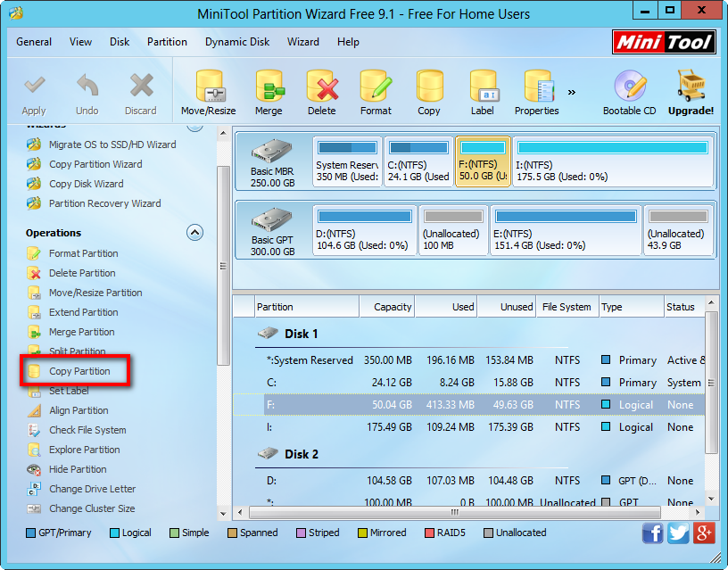The width and height of the screenshot is (728, 570).
Task: Launch Copy Disk Wizard
Action: pyautogui.click(x=75, y=184)
